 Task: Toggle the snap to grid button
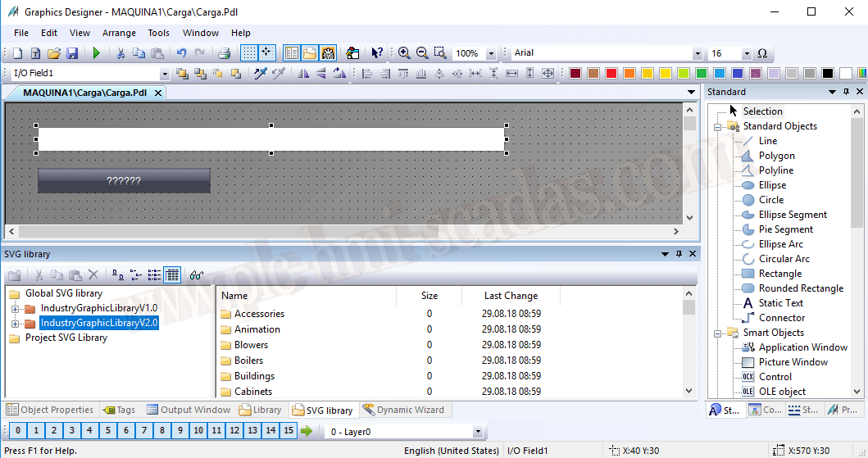267,53
